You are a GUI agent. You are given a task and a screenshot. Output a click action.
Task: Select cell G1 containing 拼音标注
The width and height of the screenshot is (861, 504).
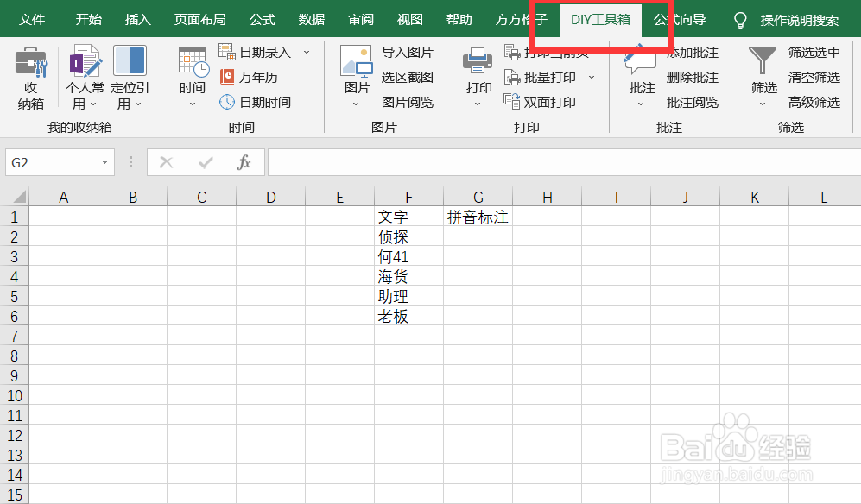click(478, 217)
